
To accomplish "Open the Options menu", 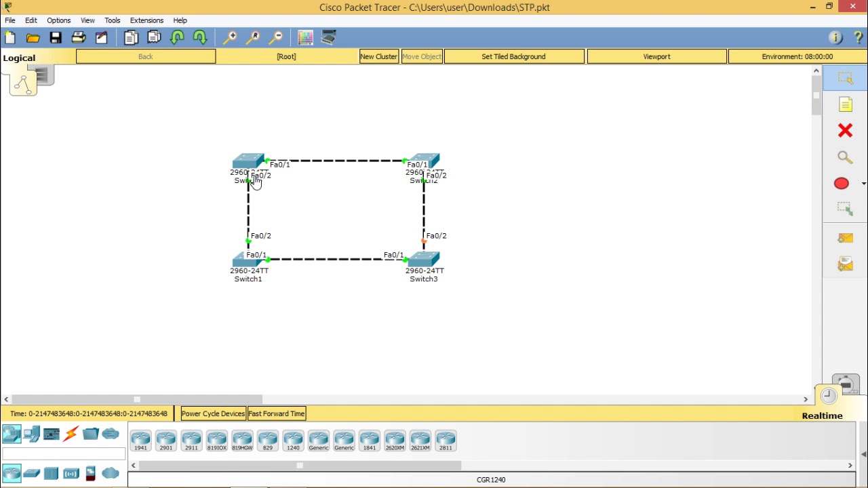I will pos(59,20).
